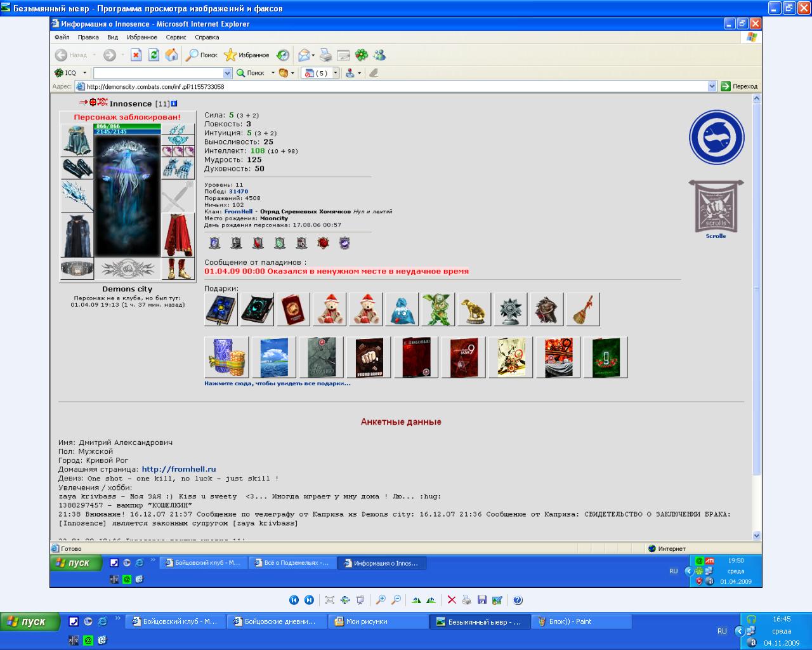Viewport: 812px width, 650px height.
Task: Click Избранное star toolbar button
Action: [x=247, y=55]
